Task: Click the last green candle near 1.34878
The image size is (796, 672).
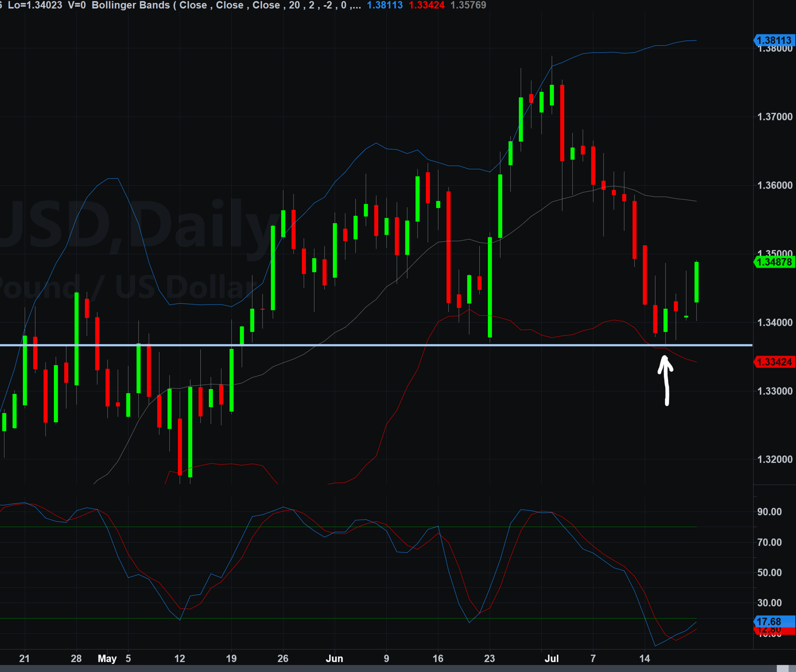Action: point(696,282)
